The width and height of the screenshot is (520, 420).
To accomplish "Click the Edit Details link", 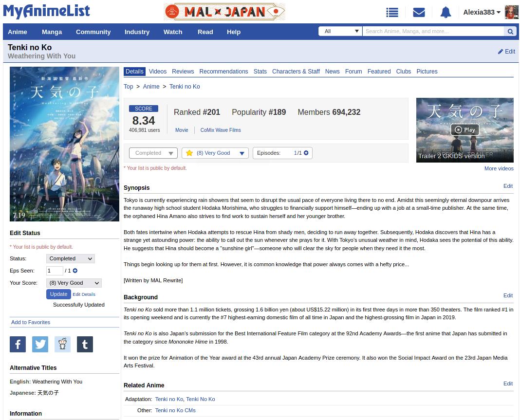I will click(x=84, y=294).
